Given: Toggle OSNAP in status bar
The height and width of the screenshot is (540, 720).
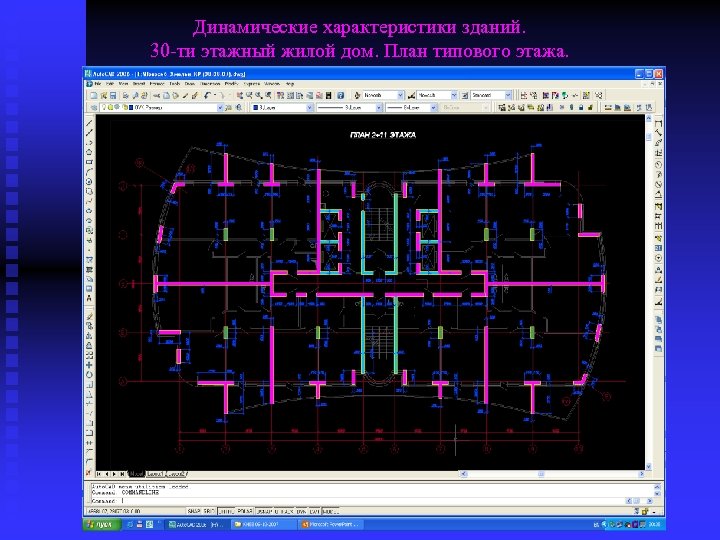Looking at the screenshot, I should pos(264,512).
